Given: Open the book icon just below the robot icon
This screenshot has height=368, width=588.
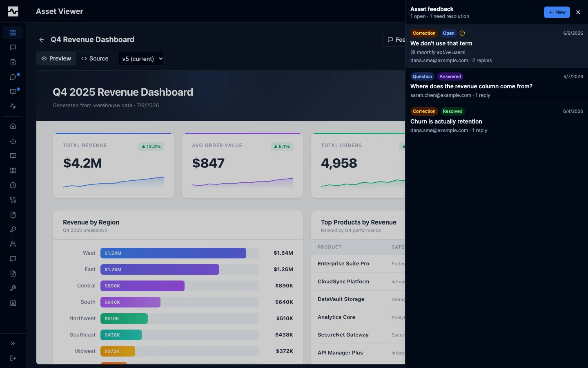Looking at the screenshot, I should click(13, 156).
